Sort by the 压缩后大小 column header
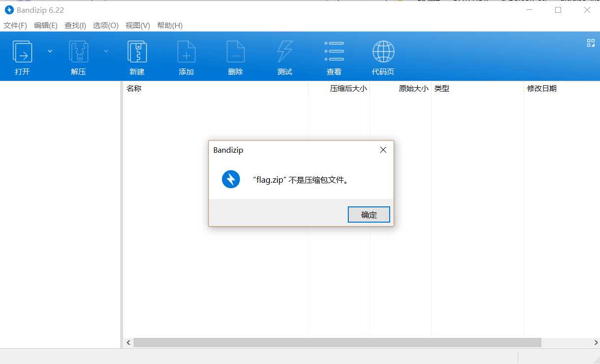 (x=339, y=89)
